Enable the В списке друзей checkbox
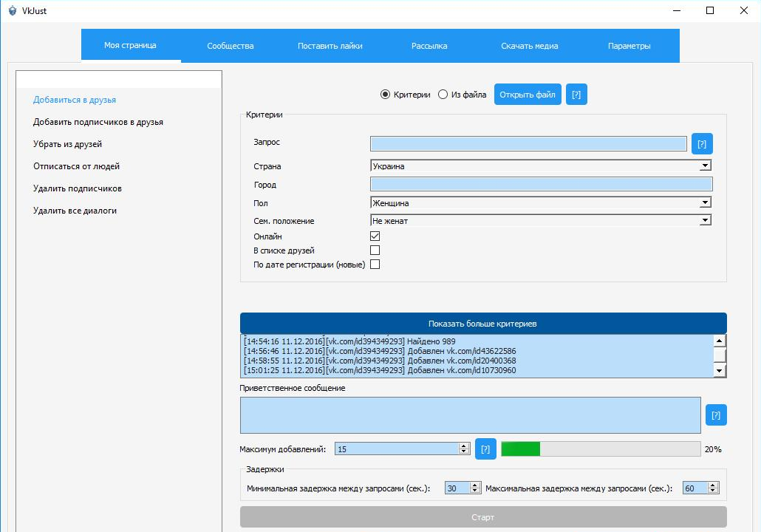The width and height of the screenshot is (761, 532). click(375, 250)
